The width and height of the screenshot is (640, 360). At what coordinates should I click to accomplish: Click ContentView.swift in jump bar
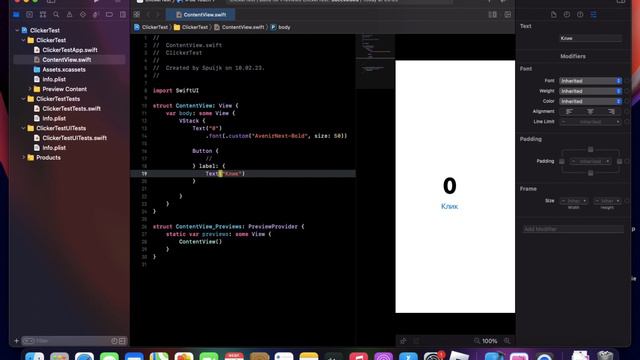pyautogui.click(x=239, y=27)
